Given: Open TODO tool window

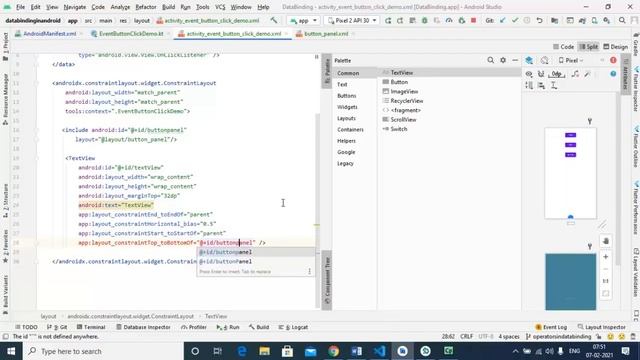Looking at the screenshot, I should coord(26,327).
